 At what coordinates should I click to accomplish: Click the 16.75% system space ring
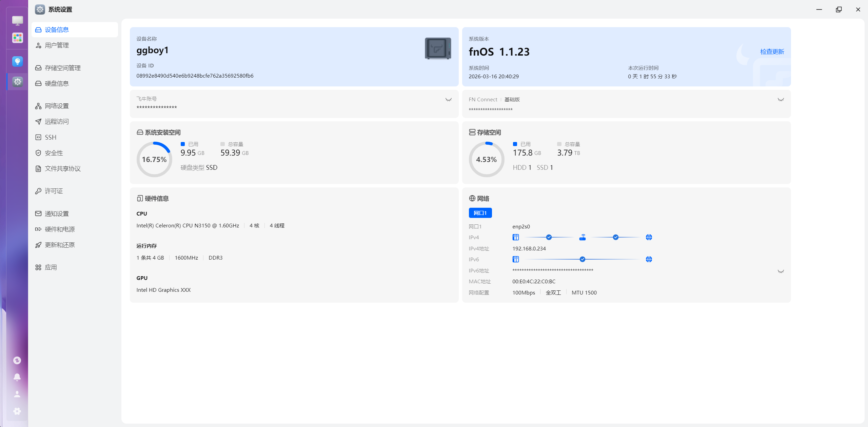point(154,159)
